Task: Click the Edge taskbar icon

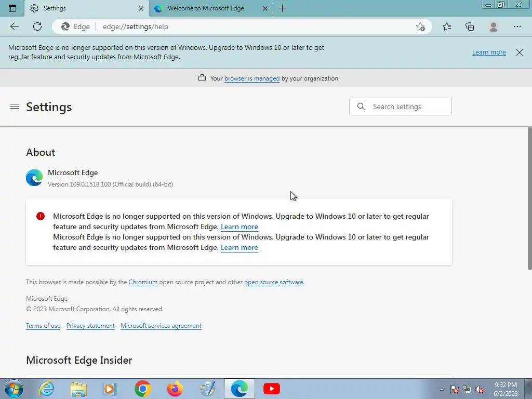Action: (239, 389)
